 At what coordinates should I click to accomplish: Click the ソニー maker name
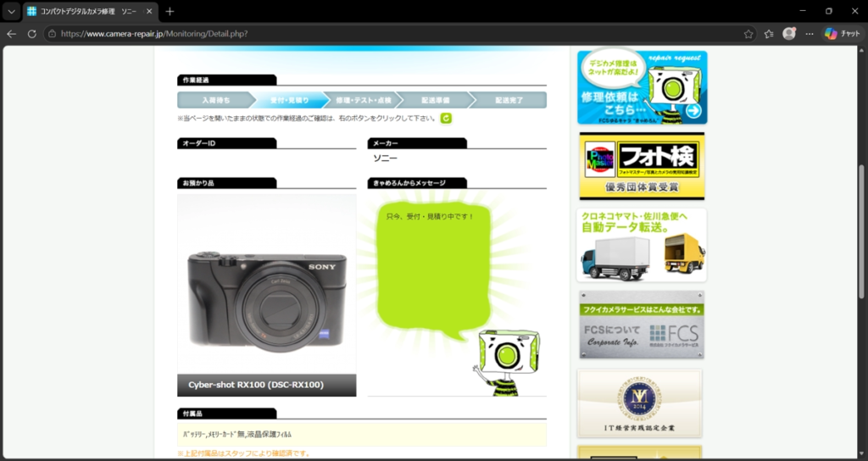click(386, 158)
